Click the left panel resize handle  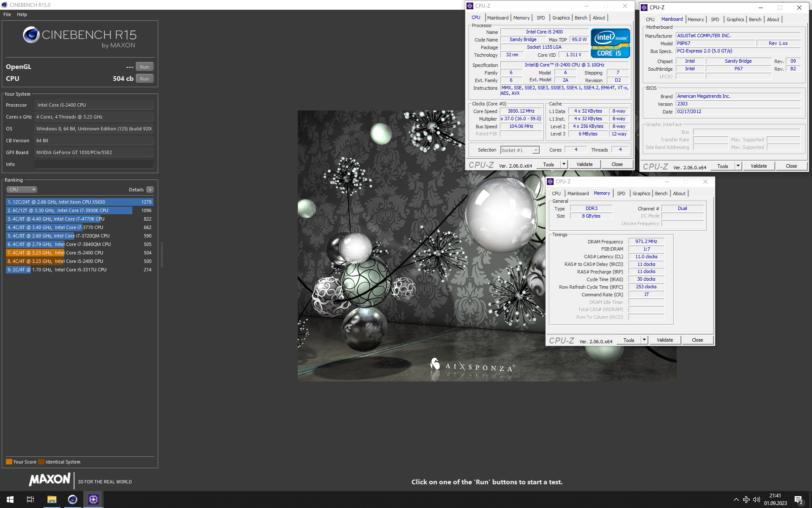pyautogui.click(x=162, y=254)
